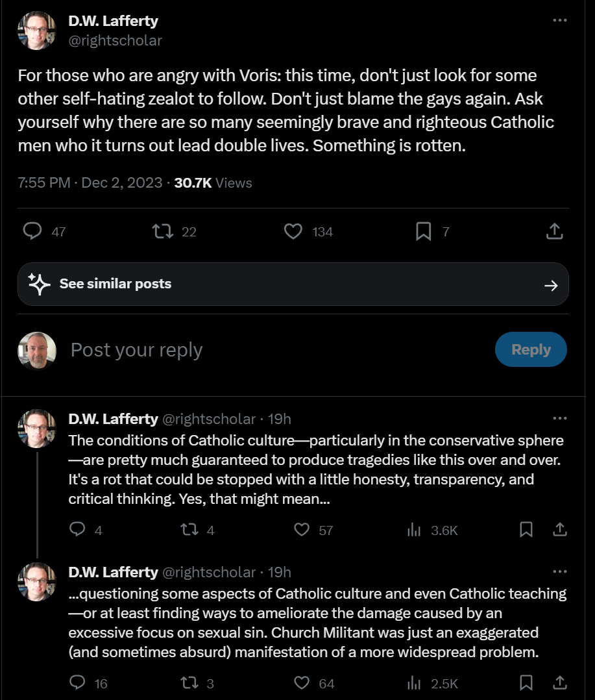The width and height of the screenshot is (595, 700).
Task: Share the main post
Action: [x=553, y=231]
